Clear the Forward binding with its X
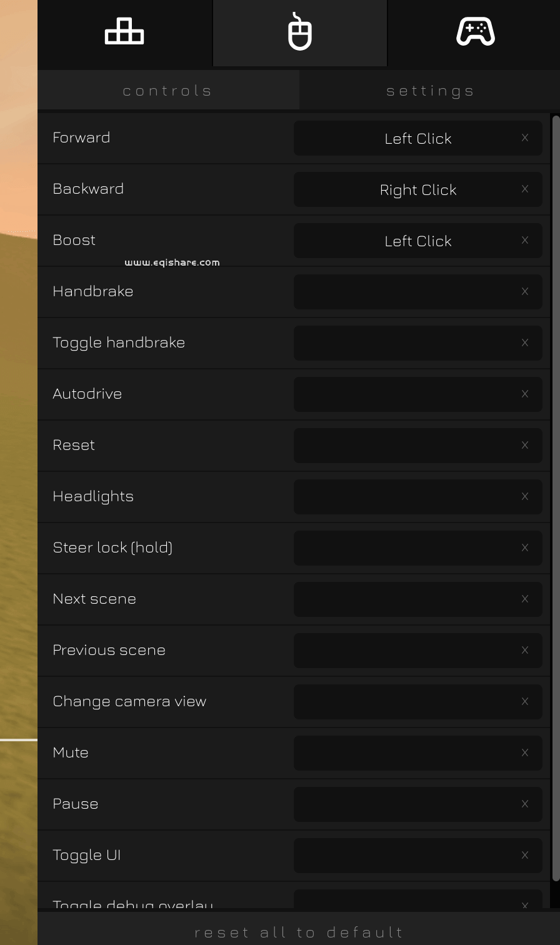 click(525, 138)
